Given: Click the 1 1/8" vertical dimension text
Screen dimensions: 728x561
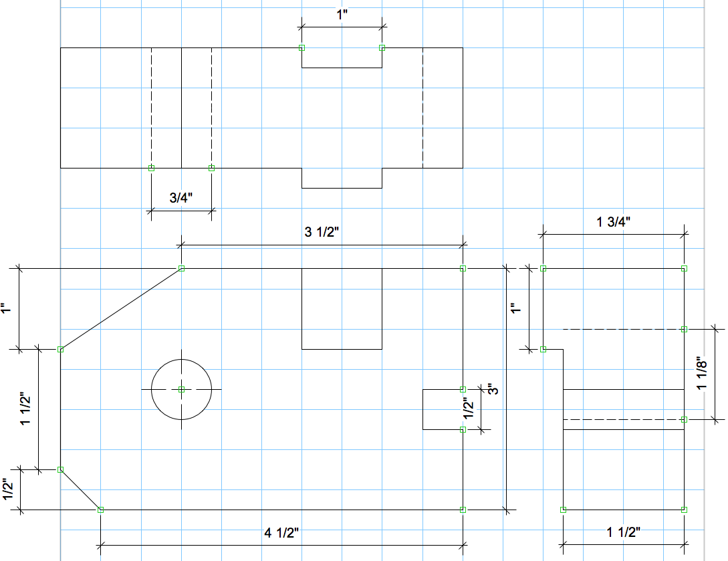Looking at the screenshot, I should [x=701, y=374].
